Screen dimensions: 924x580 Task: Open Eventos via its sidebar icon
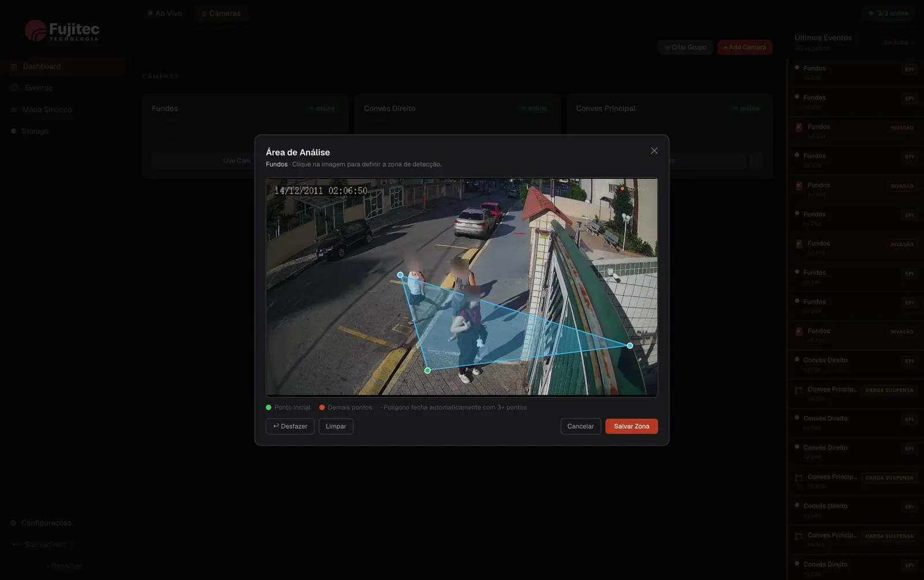(x=15, y=88)
